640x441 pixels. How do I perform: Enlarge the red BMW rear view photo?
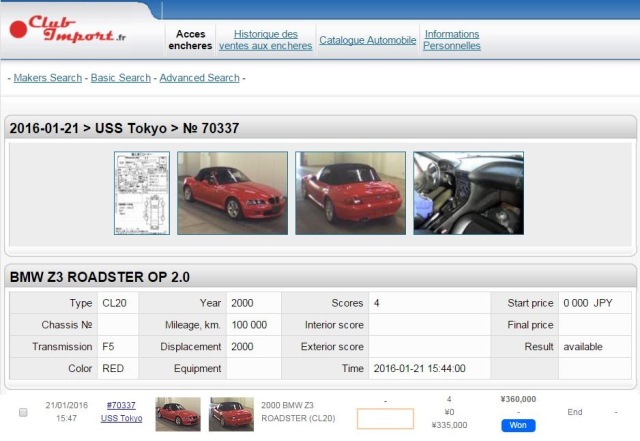point(350,193)
